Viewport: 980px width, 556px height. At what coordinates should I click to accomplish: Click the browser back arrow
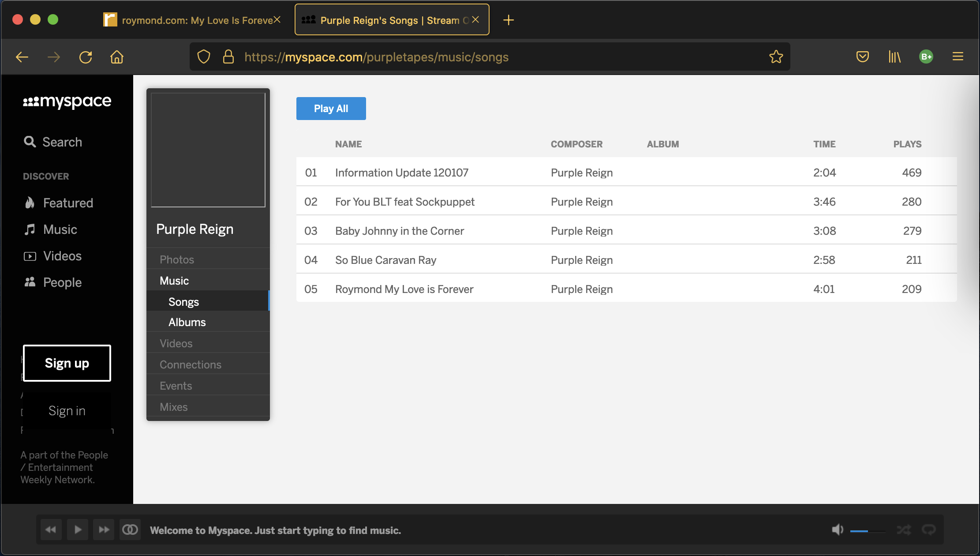tap(22, 57)
